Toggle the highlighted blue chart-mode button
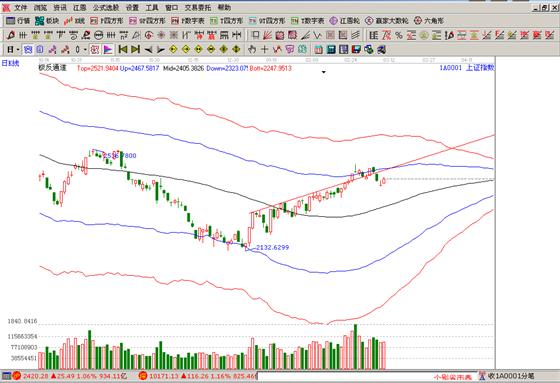The image size is (560, 383). (28, 49)
